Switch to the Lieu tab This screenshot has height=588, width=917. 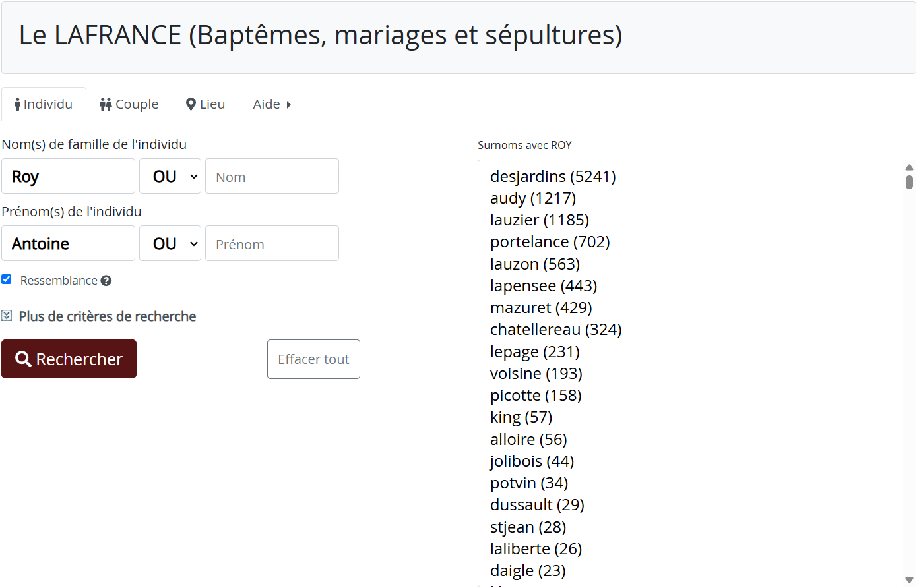[x=206, y=104]
